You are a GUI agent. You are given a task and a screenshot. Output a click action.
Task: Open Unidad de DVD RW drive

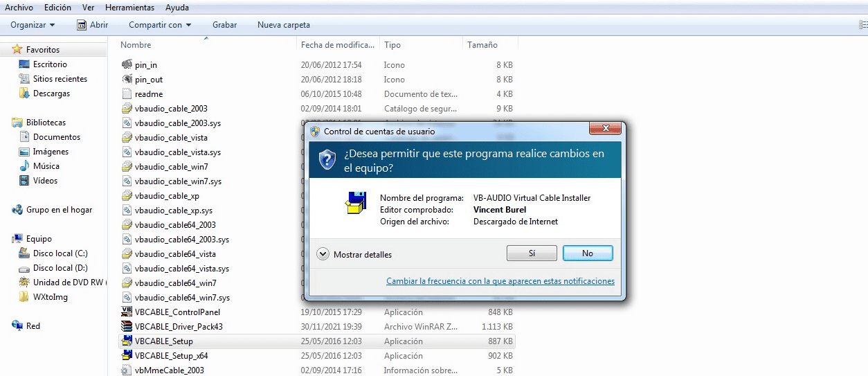(69, 283)
